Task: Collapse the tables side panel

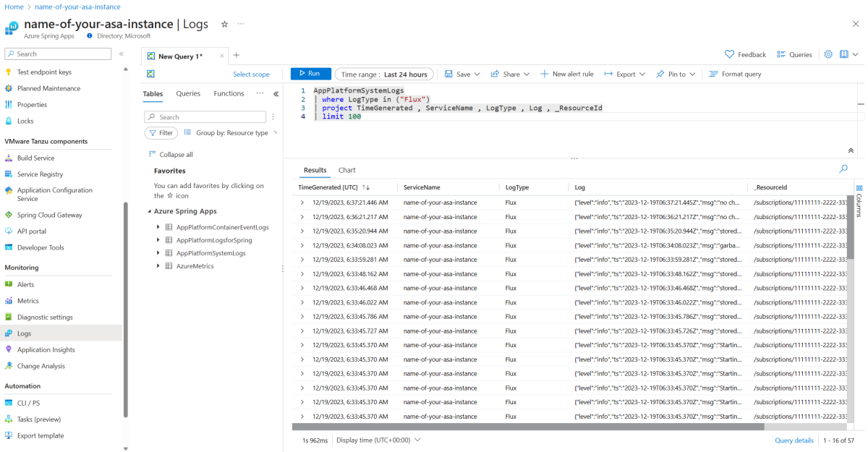Action: point(276,94)
